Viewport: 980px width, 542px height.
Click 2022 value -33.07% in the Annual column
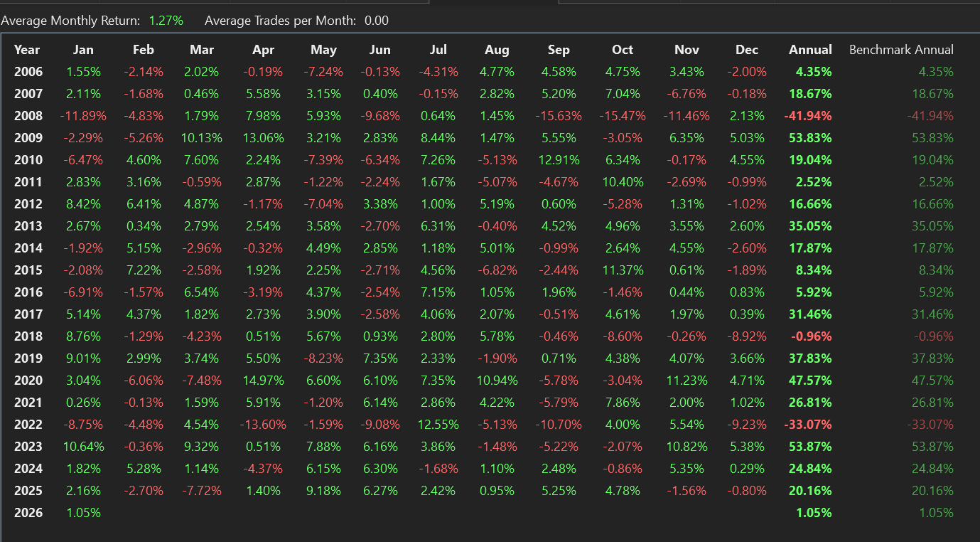808,425
